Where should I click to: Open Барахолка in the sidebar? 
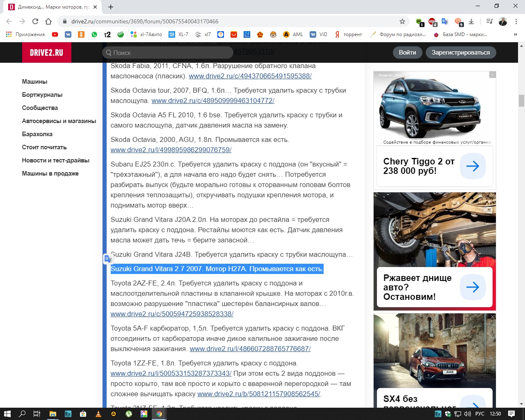point(37,134)
